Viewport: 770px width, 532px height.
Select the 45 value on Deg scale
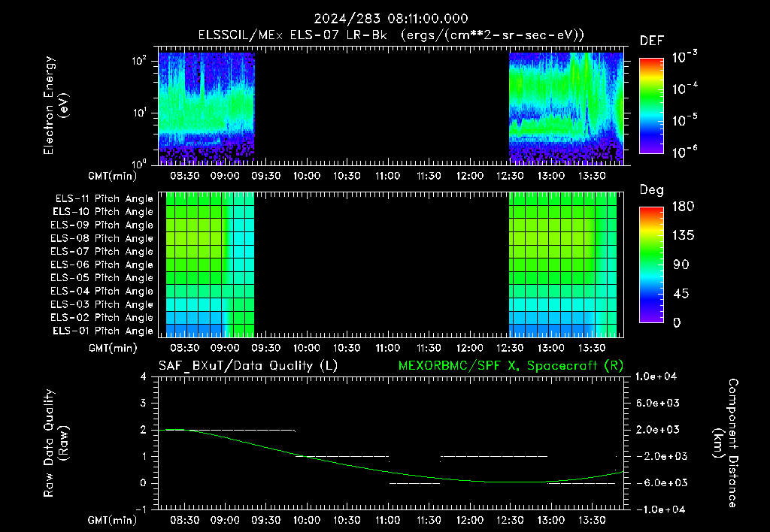tap(681, 294)
